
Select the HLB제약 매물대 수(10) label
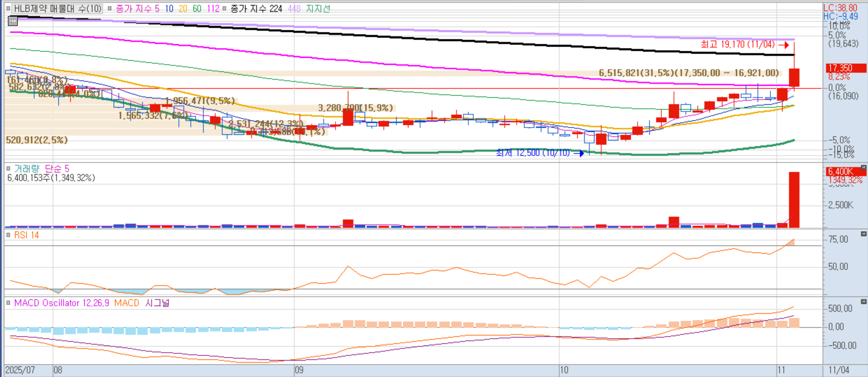coord(57,8)
